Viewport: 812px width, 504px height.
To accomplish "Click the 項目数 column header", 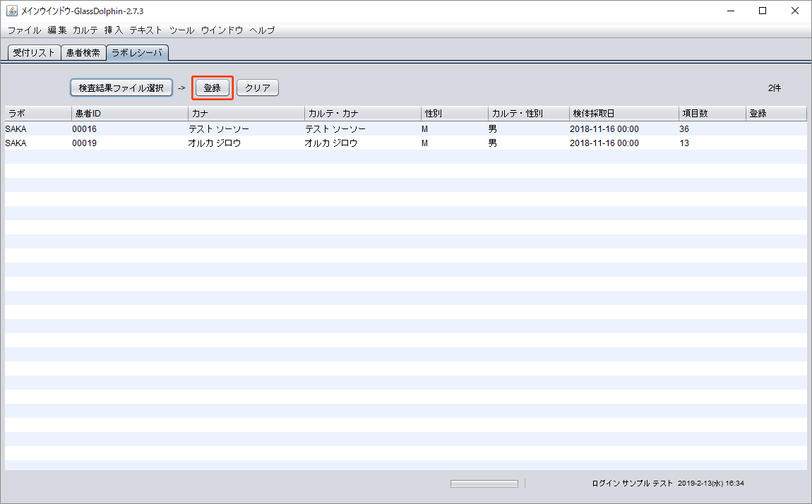I will point(712,114).
